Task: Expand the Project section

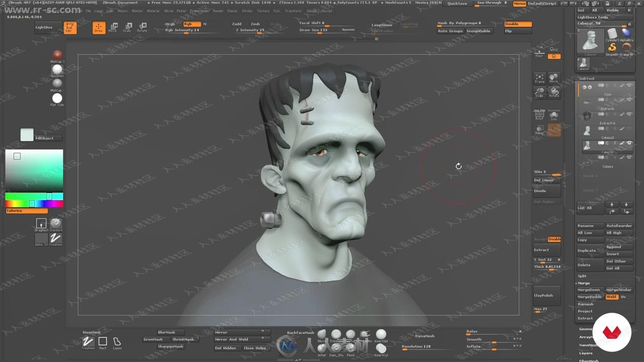Action: point(585,311)
